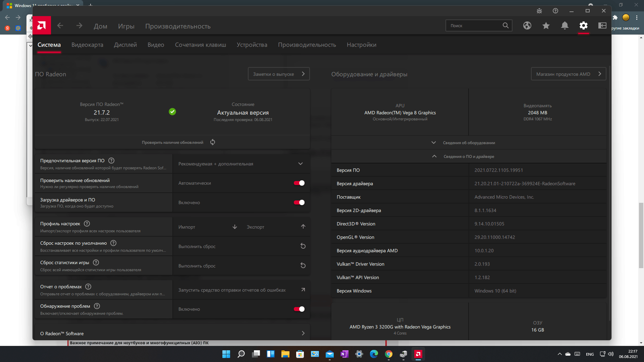
Task: Open the Настройки tab
Action: (x=362, y=45)
